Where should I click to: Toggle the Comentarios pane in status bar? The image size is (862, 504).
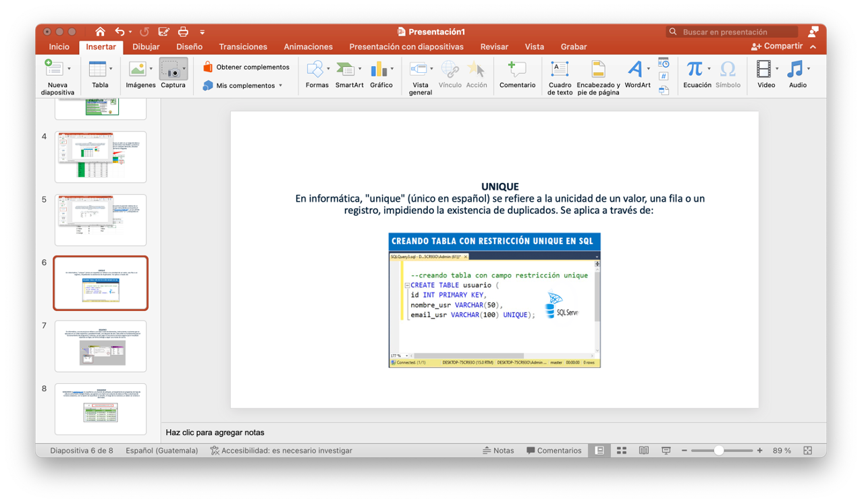coord(554,451)
